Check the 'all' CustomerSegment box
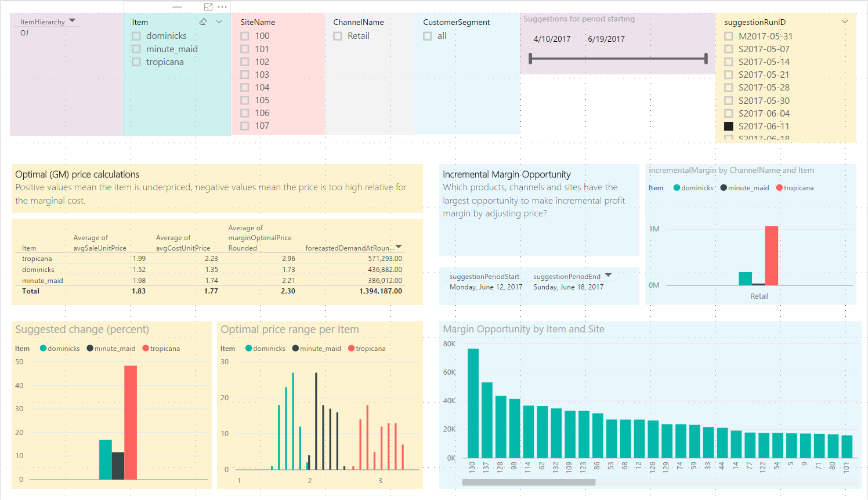Viewport: 868px width, 500px height. coord(428,36)
